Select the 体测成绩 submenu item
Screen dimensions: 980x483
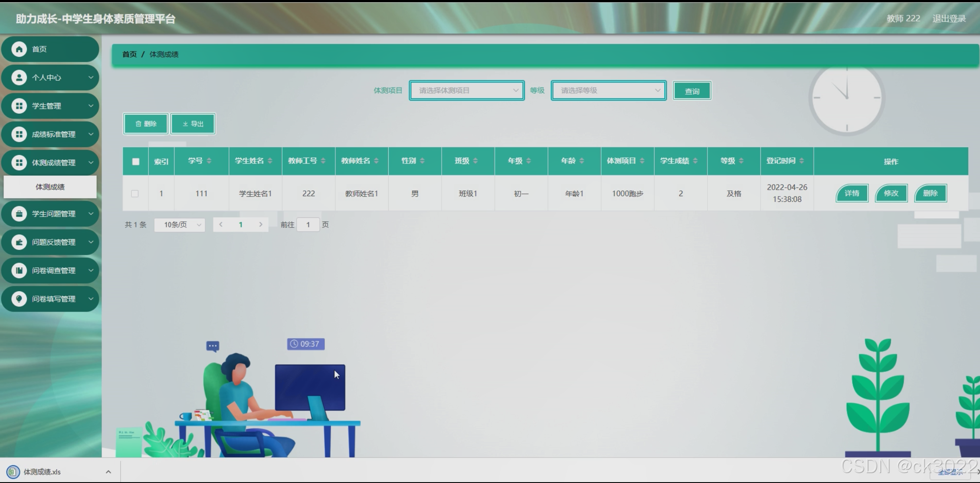[x=50, y=187]
